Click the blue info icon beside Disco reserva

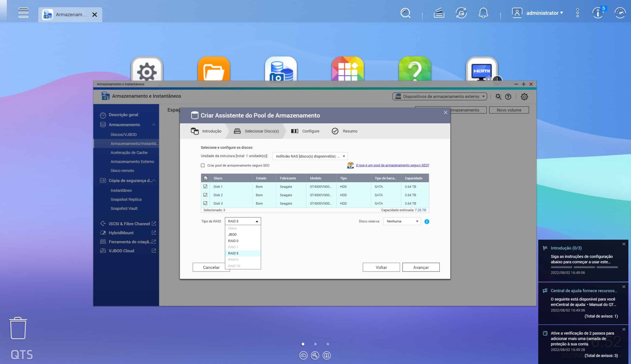[427, 222]
